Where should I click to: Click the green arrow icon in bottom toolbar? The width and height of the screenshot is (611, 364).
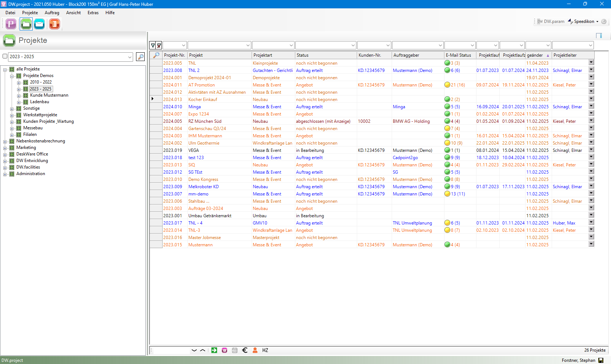point(214,350)
